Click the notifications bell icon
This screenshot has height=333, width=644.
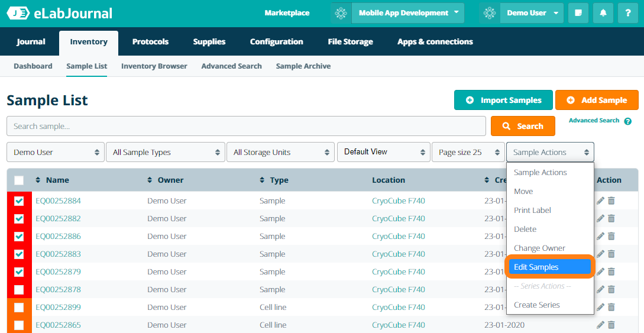click(x=603, y=13)
